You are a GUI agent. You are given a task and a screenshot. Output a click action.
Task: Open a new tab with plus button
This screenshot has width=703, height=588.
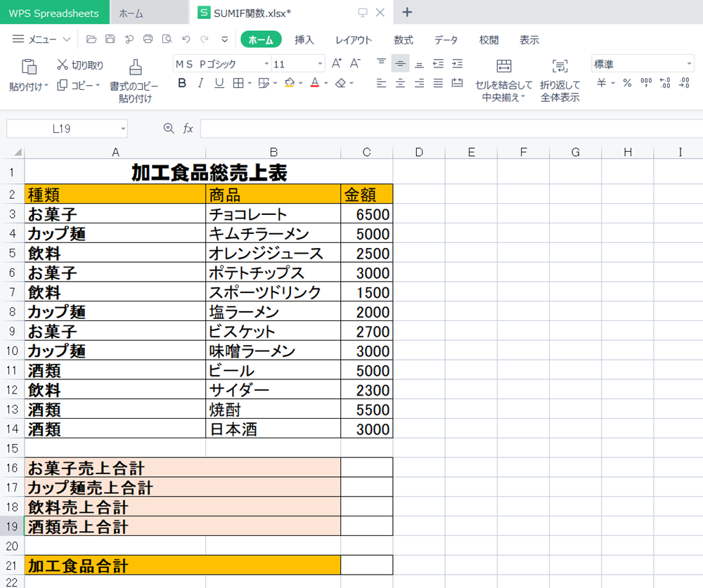click(x=407, y=12)
